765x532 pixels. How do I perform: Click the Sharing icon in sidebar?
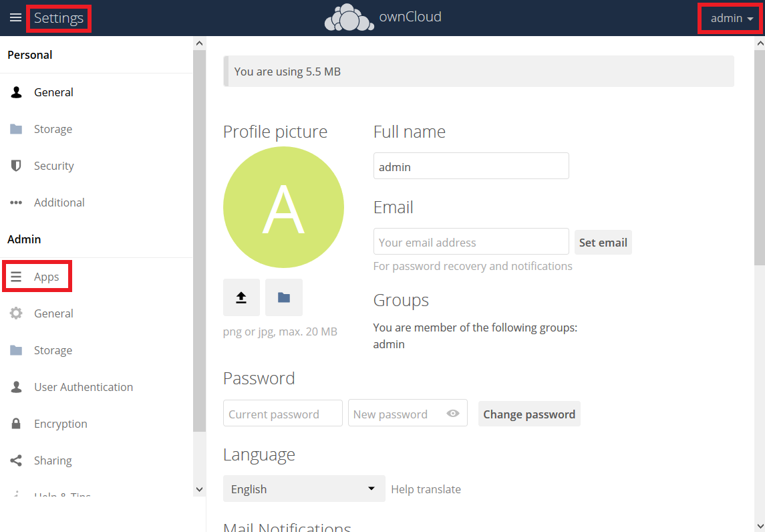17,460
